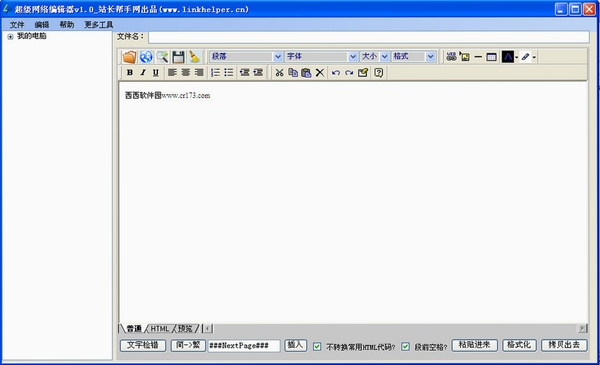Expand the 我的电脑 tree node
This screenshot has width=600, height=365.
tap(10, 37)
